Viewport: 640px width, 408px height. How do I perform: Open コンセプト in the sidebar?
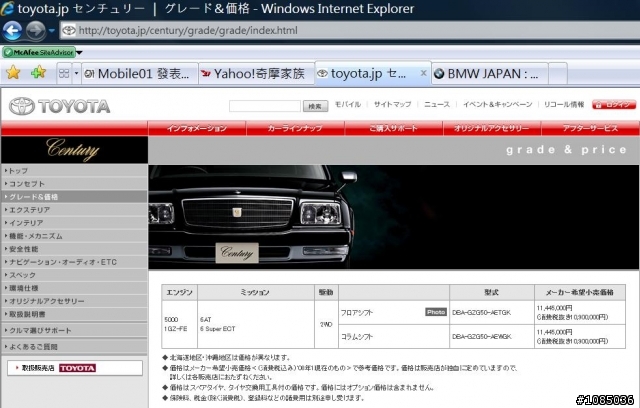pos(74,184)
